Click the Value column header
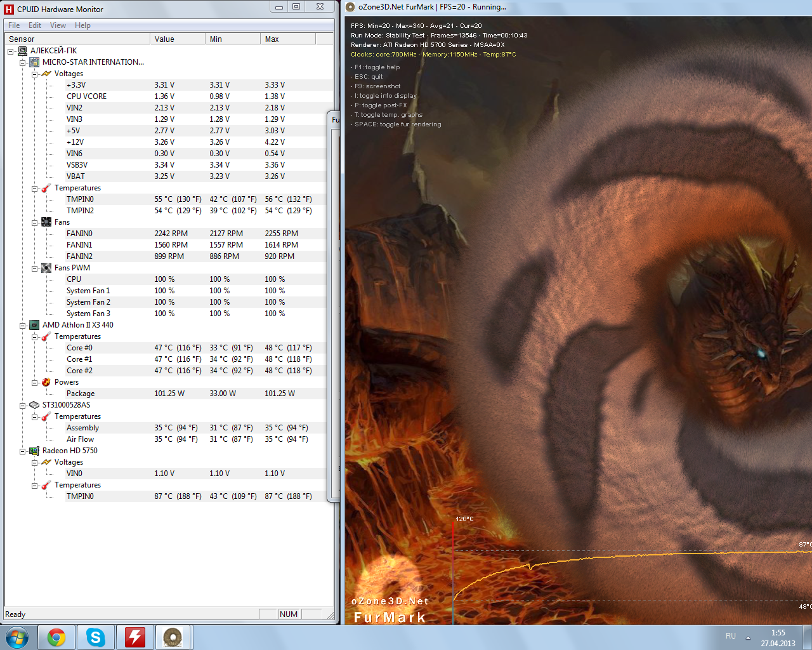Image resolution: width=812 pixels, height=650 pixels. [x=178, y=39]
